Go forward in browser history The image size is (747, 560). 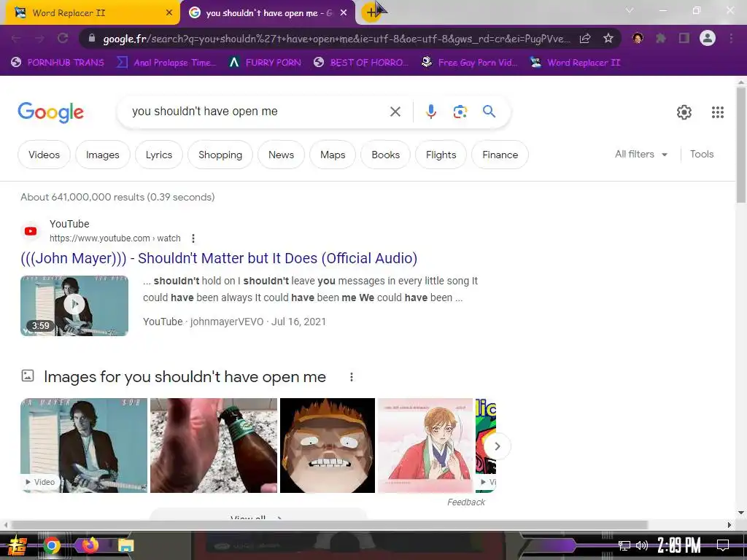click(39, 38)
